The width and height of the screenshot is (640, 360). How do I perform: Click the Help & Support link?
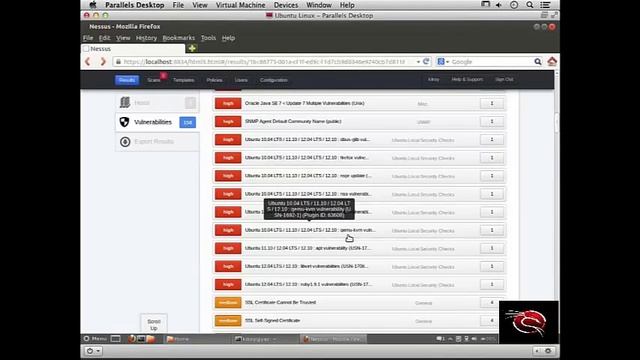pyautogui.click(x=467, y=80)
